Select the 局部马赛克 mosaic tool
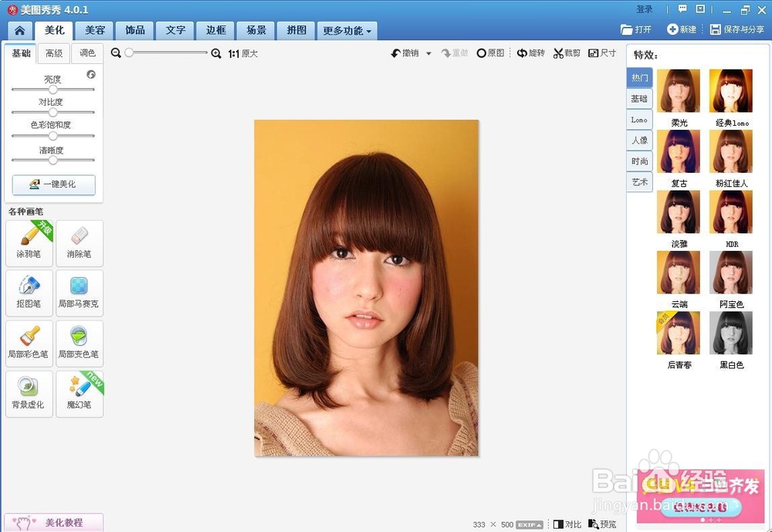The height and width of the screenshot is (532, 772). (x=80, y=293)
